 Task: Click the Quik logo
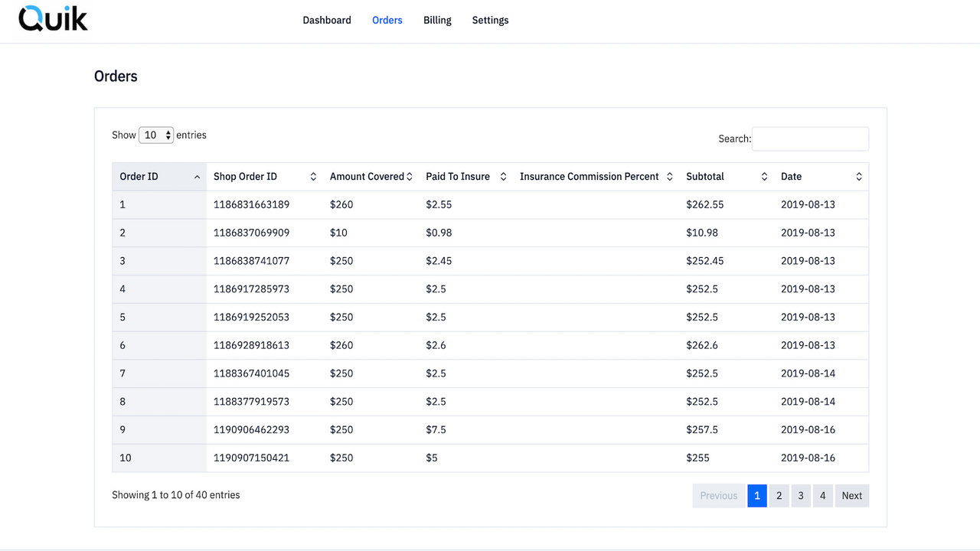[53, 18]
